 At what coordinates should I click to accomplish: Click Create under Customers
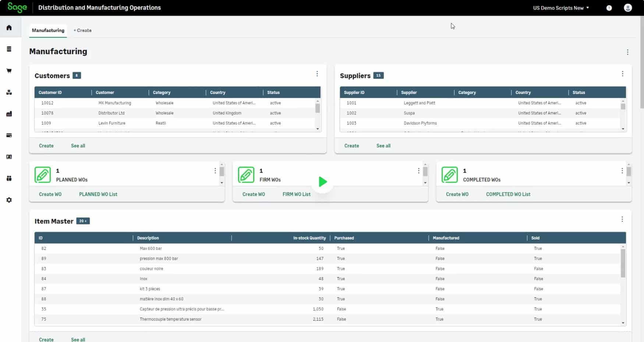pos(46,146)
